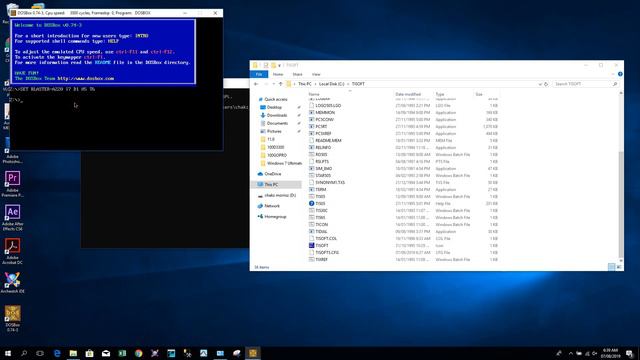
Task: Click the Explorer Back navigation arrow
Action: pyautogui.click(x=256, y=84)
